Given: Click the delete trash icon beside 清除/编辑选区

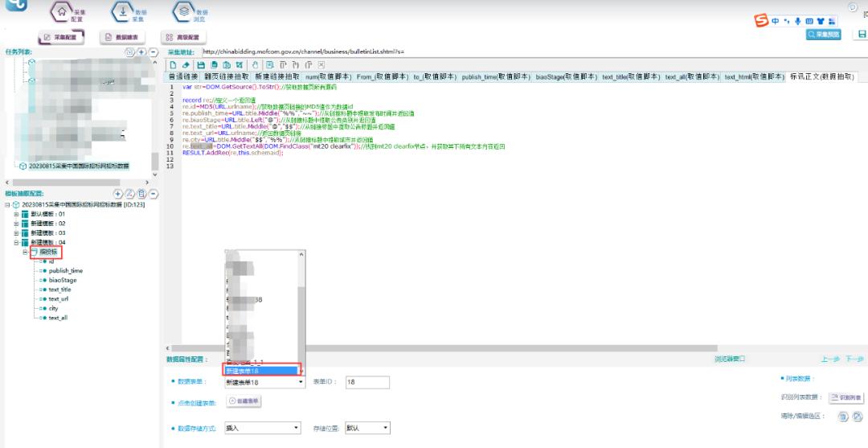Looking at the screenshot, I should tap(843, 416).
